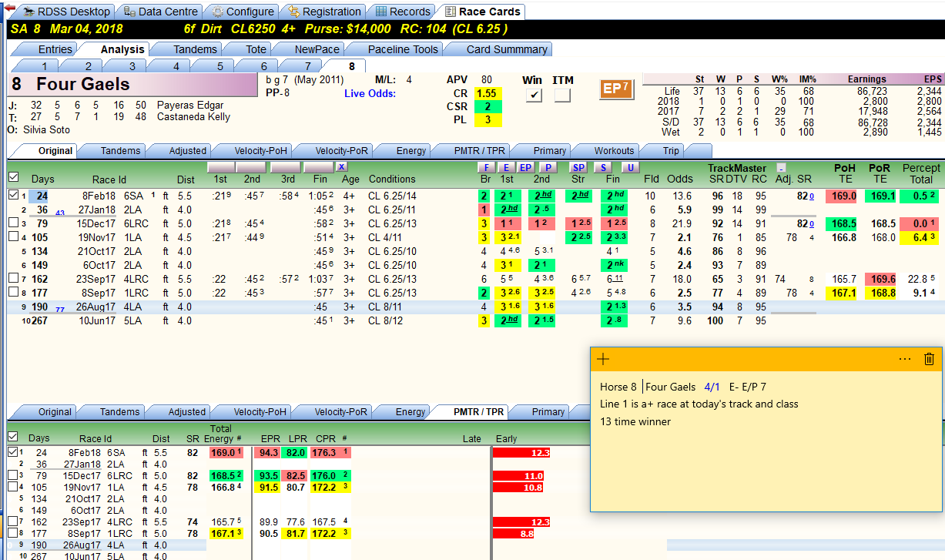This screenshot has width=945, height=560.
Task: Tick the ITM checkbox
Action: [x=562, y=95]
